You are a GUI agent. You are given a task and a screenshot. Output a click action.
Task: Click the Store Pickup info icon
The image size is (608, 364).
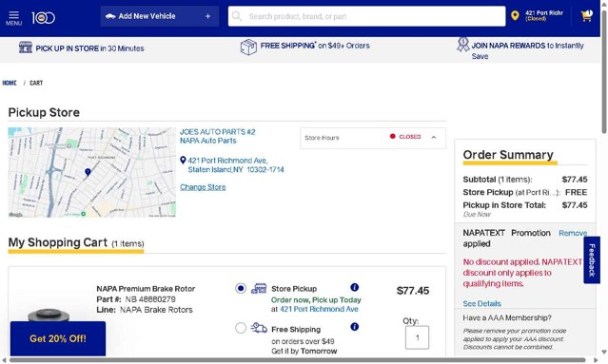click(354, 287)
